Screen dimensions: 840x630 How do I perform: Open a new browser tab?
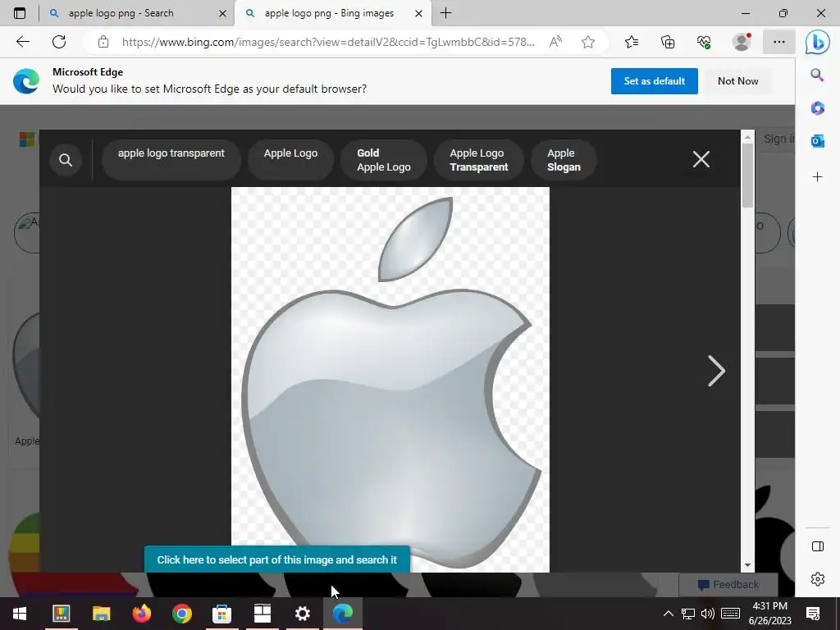coord(445,13)
